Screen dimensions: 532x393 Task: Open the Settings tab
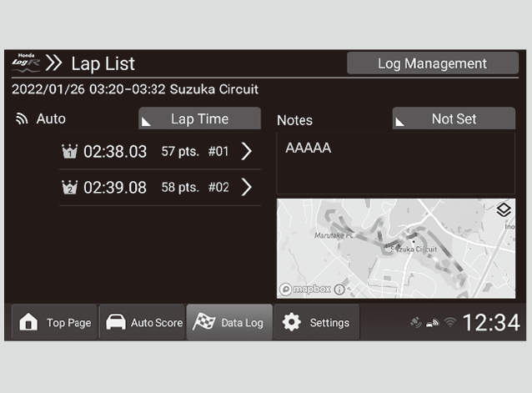316,323
